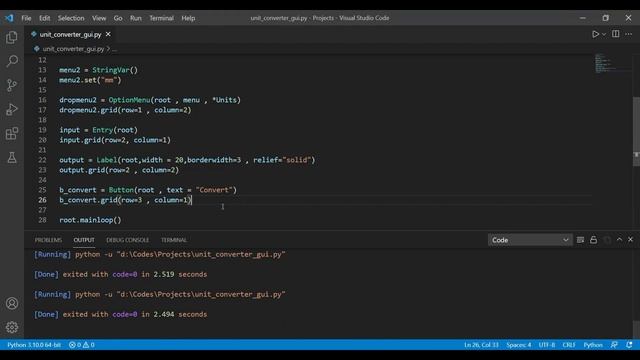The width and height of the screenshot is (640, 360).
Task: Click line number 22 in gutter
Action: pyautogui.click(x=42, y=160)
